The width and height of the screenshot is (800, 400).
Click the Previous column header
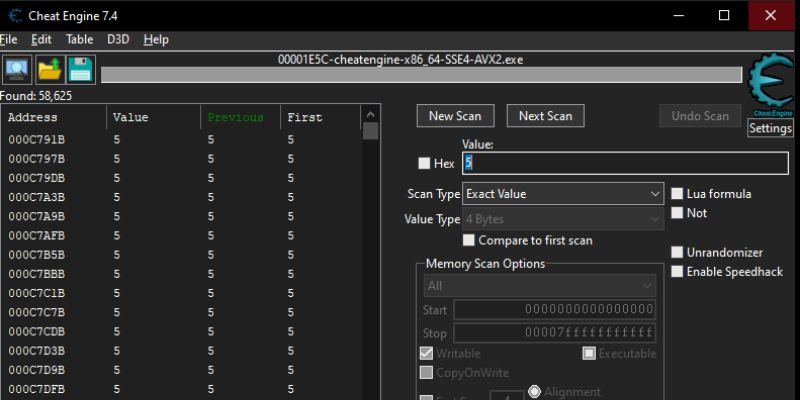coord(240,117)
